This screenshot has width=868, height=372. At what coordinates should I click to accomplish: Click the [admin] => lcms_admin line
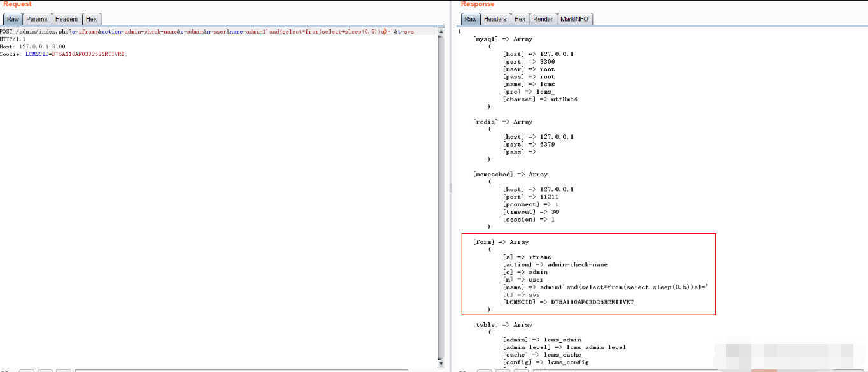coord(542,340)
